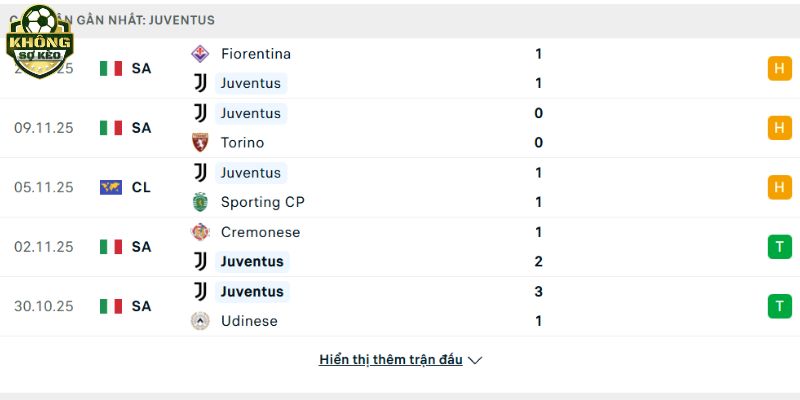
Task: Click the green T badge for Cremonese match
Action: 779,247
